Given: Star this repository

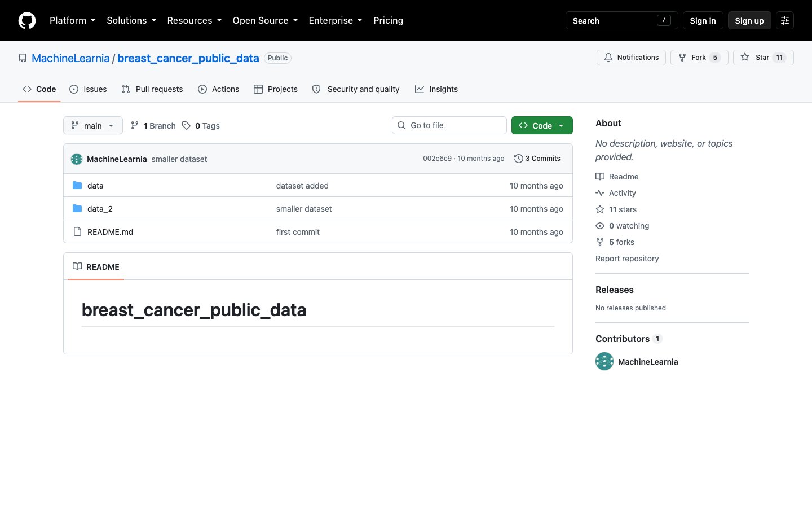Looking at the screenshot, I should (764, 58).
